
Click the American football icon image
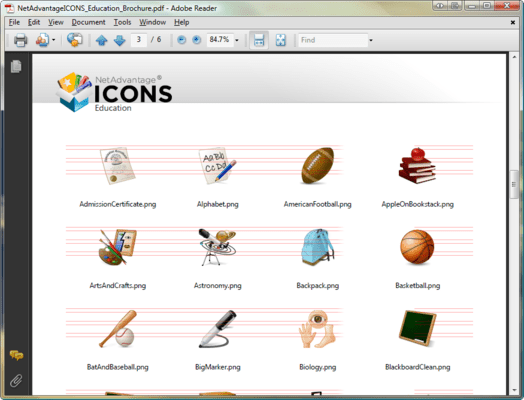[x=317, y=165]
